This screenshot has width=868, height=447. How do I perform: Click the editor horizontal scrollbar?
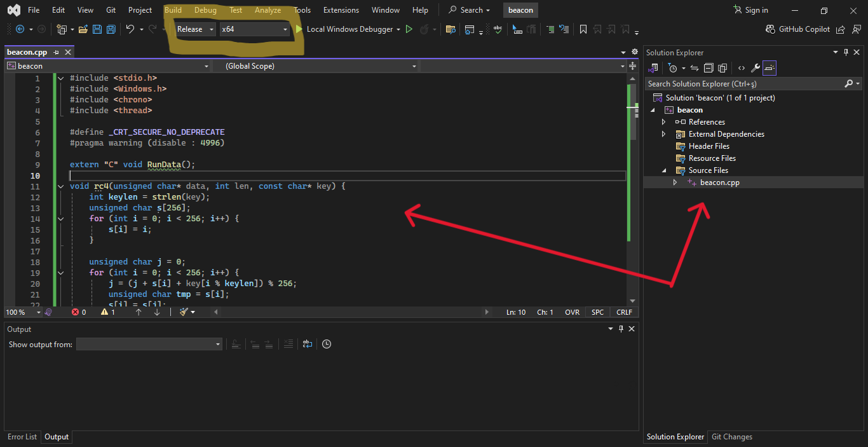351,312
